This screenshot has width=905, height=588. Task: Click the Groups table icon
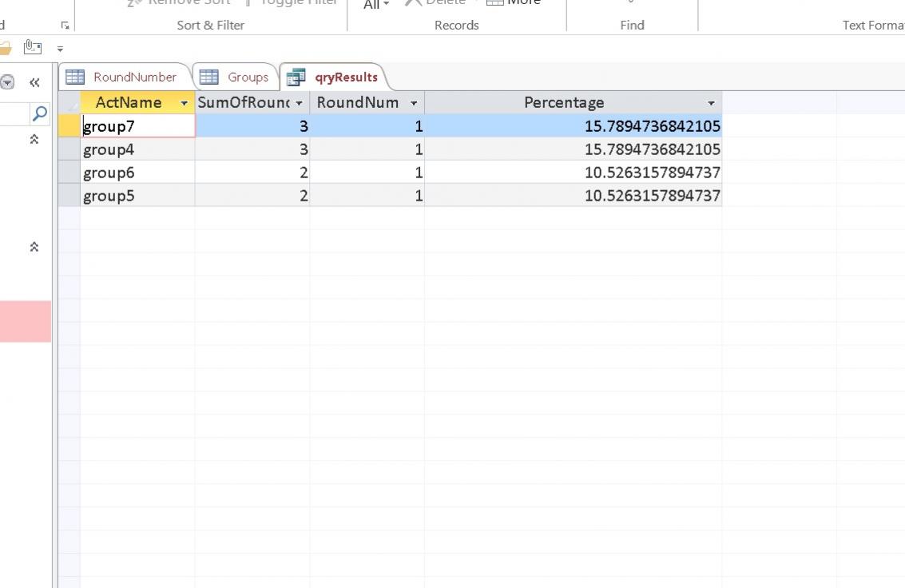click(208, 77)
